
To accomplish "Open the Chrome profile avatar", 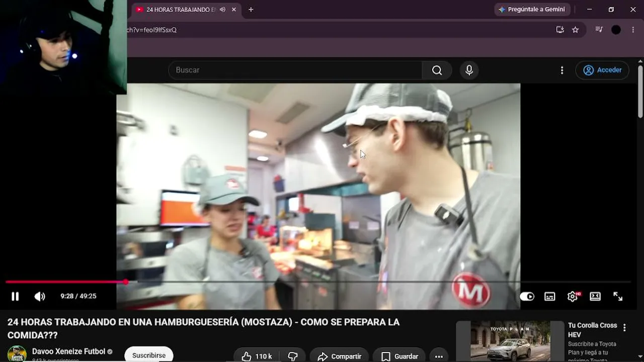I will click(616, 30).
